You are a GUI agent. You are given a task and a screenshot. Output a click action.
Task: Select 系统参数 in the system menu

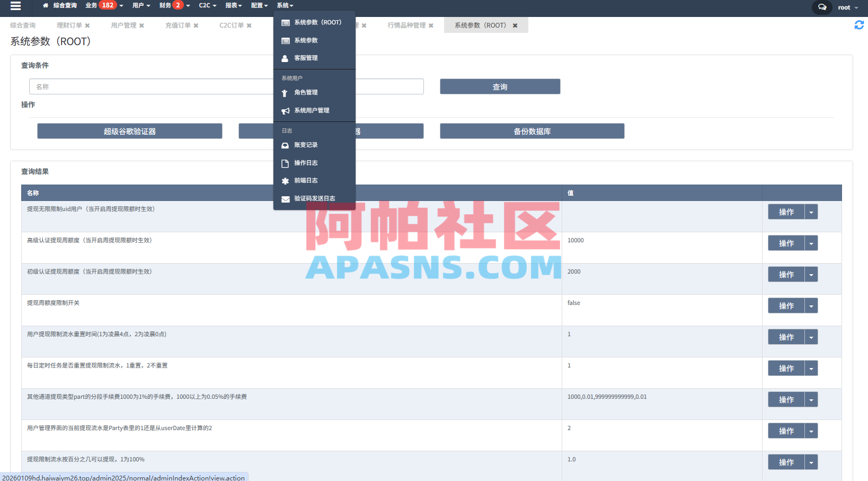click(314, 40)
